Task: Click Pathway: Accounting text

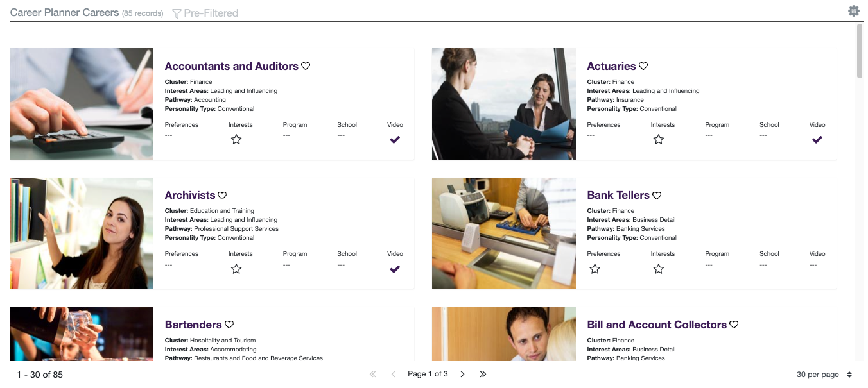Action: point(196,100)
